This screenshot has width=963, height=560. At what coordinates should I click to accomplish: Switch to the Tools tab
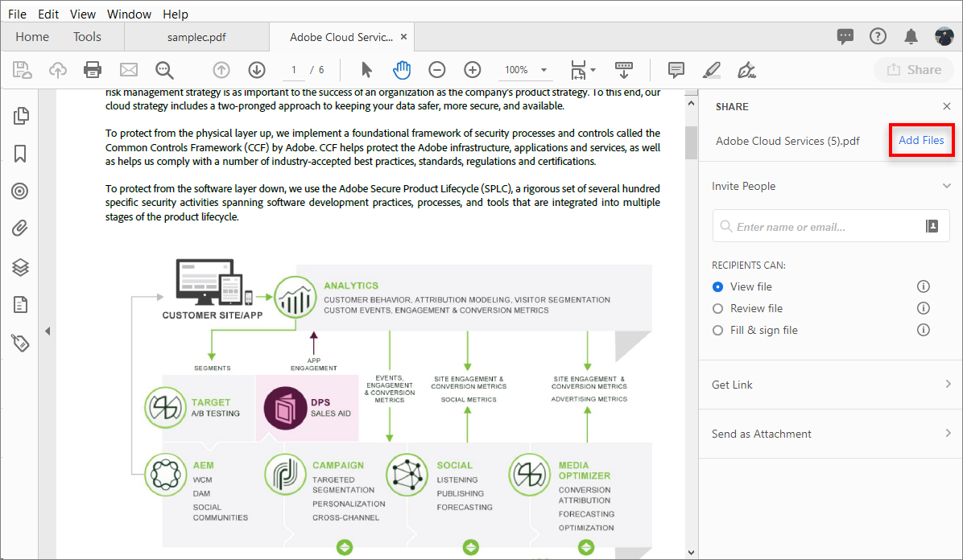[x=87, y=37]
